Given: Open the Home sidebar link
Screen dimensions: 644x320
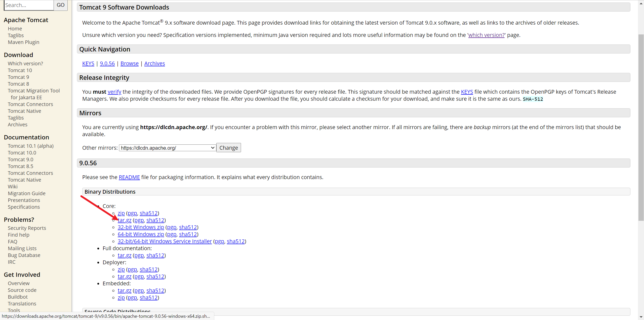Looking at the screenshot, I should [15, 29].
